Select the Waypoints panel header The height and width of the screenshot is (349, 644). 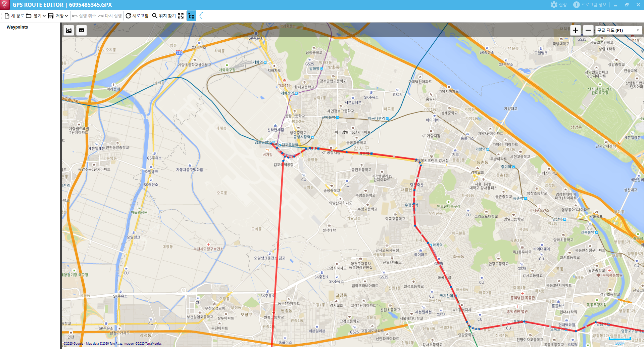17,27
